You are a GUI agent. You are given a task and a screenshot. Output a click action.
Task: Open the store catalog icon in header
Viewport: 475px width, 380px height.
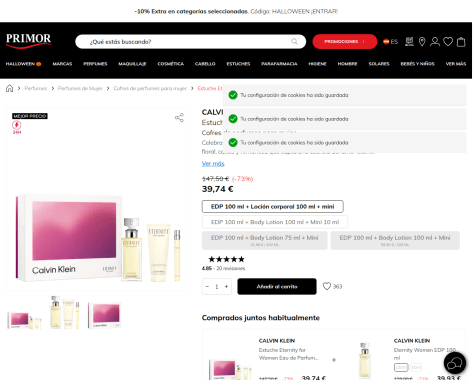click(x=409, y=42)
